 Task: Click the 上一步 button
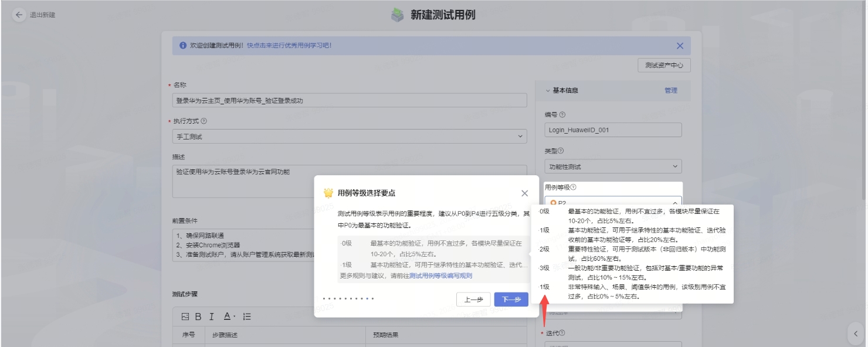pos(473,300)
